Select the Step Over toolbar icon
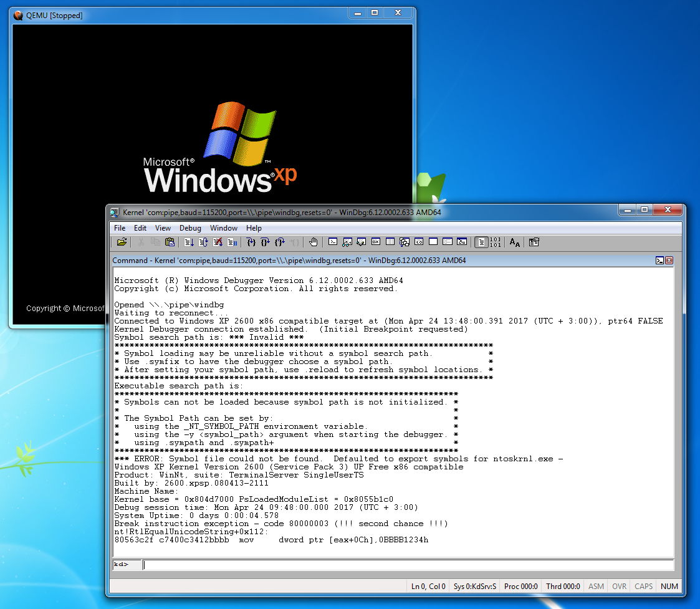 coord(266,242)
